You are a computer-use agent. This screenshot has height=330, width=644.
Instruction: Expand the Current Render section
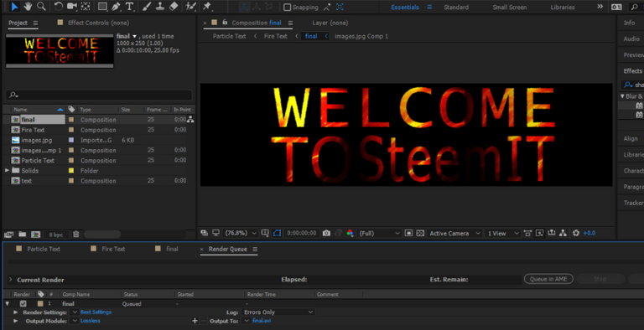tap(10, 280)
